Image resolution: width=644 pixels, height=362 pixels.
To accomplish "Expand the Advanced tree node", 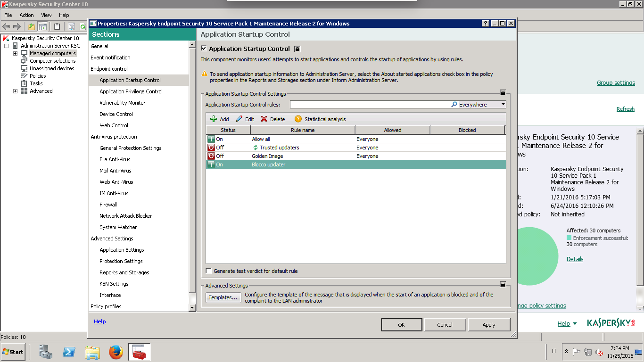I will point(15,91).
